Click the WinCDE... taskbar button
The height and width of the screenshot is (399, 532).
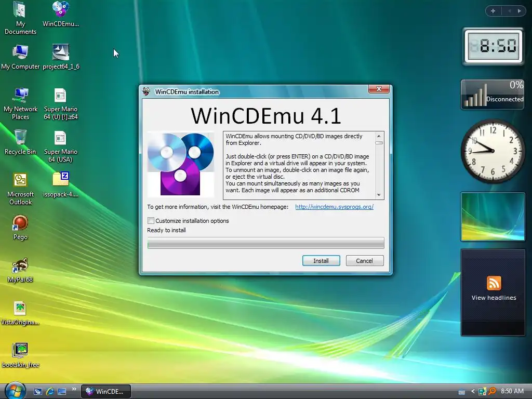click(x=106, y=391)
